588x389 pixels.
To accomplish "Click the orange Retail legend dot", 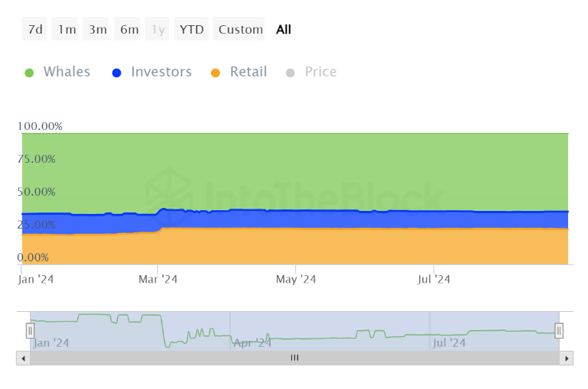I will point(216,73).
